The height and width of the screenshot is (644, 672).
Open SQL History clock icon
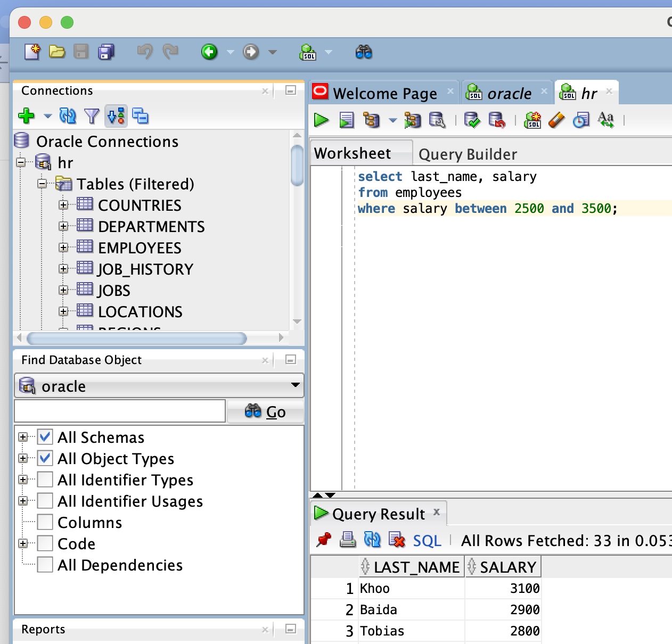click(x=581, y=120)
